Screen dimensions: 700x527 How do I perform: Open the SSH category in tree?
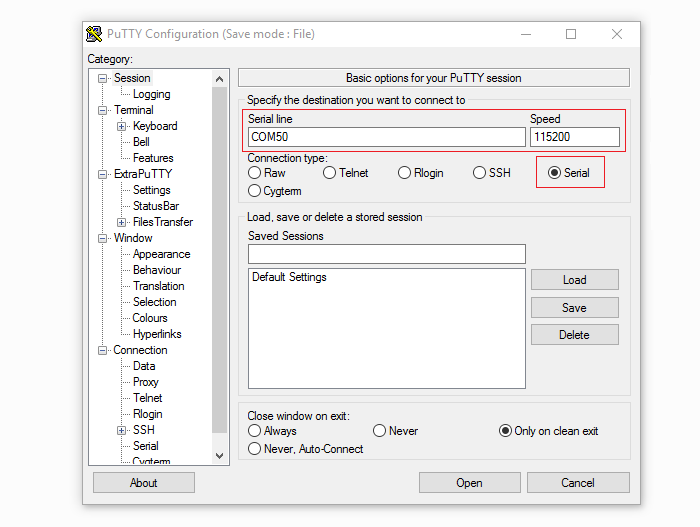[144, 430]
